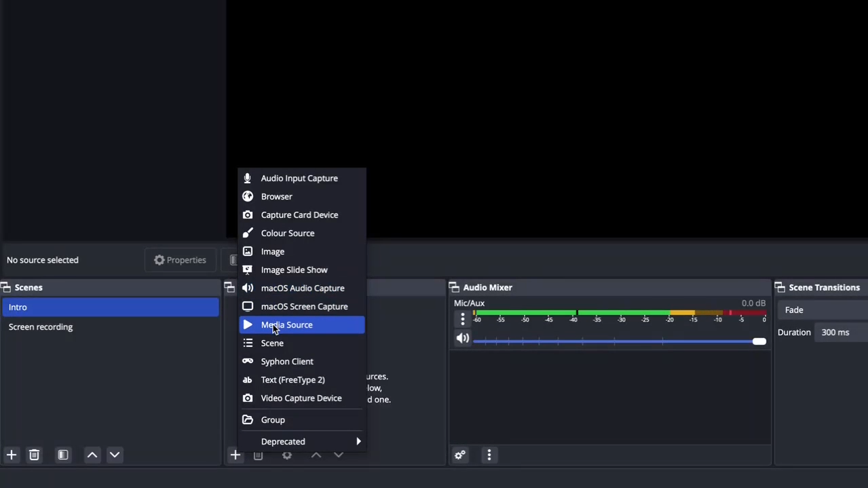
Task: Add Video Capture Device source
Action: (302, 398)
